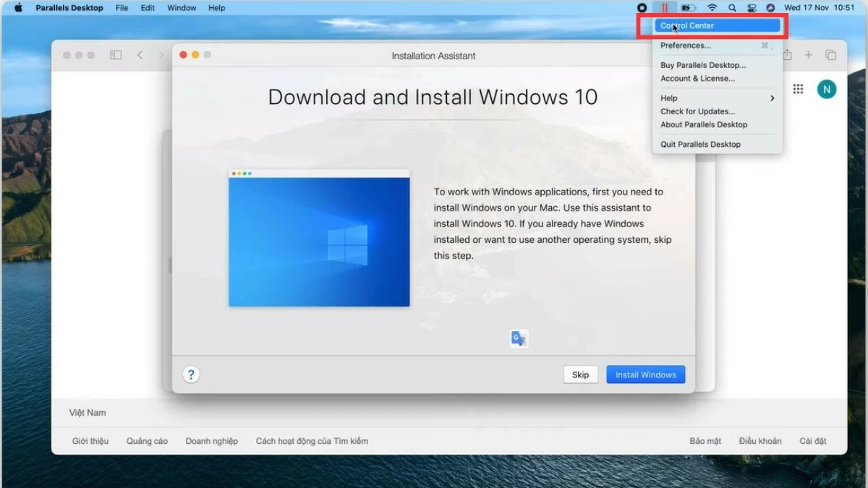The height and width of the screenshot is (488, 868).
Task: Open macOS Control Center toggles icon
Action: (x=751, y=8)
